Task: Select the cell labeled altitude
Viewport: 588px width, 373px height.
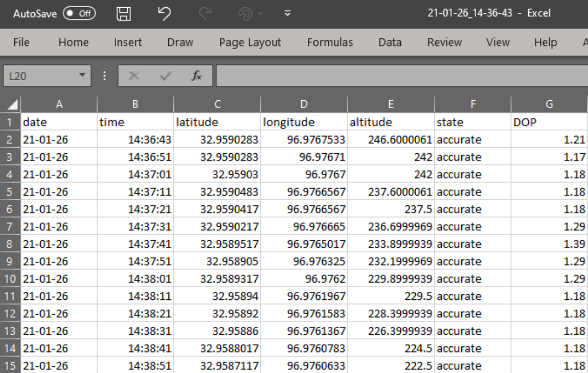Action: 390,123
